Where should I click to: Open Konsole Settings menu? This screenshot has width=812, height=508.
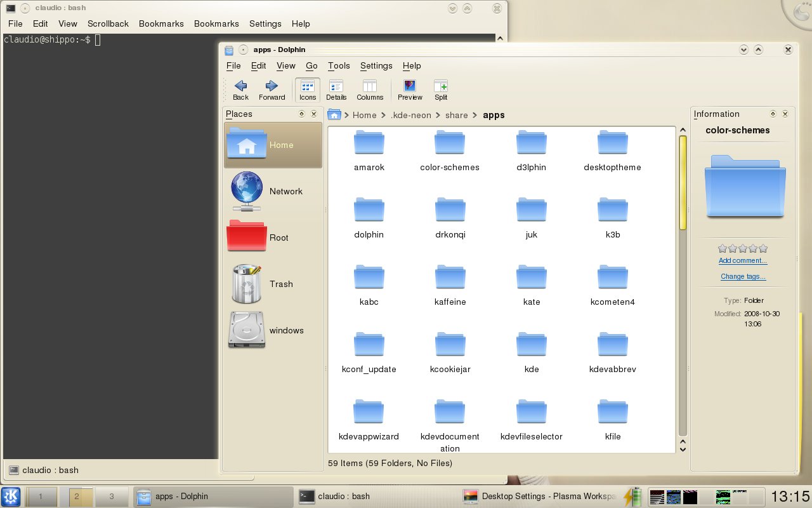point(265,23)
